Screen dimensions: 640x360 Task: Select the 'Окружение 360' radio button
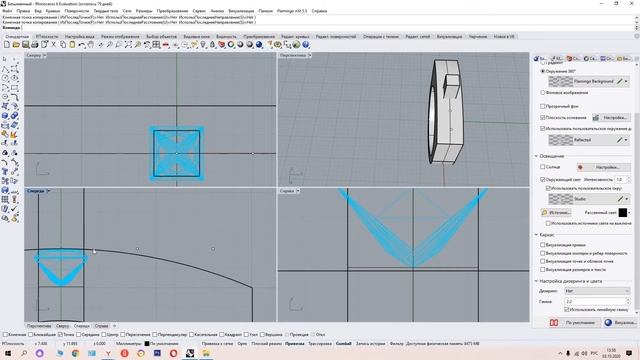(x=543, y=71)
